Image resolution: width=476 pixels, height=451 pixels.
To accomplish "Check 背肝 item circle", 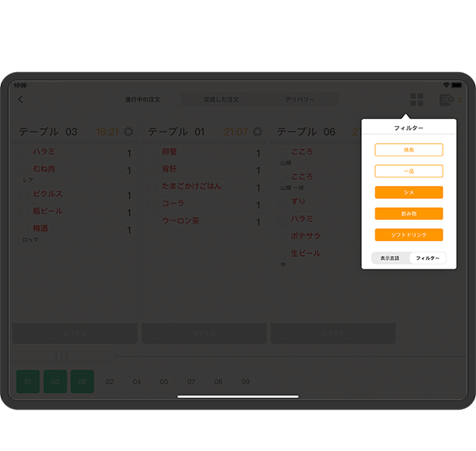I will pyautogui.click(x=152, y=170).
